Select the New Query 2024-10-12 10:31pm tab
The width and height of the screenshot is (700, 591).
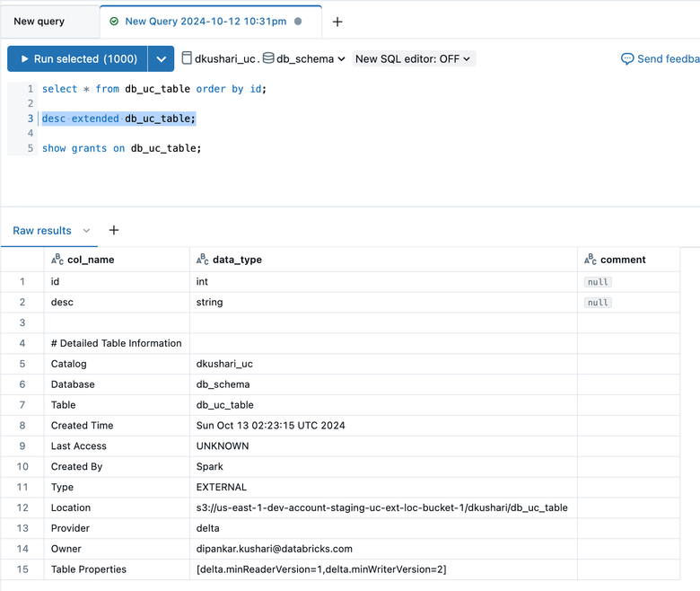pos(206,22)
